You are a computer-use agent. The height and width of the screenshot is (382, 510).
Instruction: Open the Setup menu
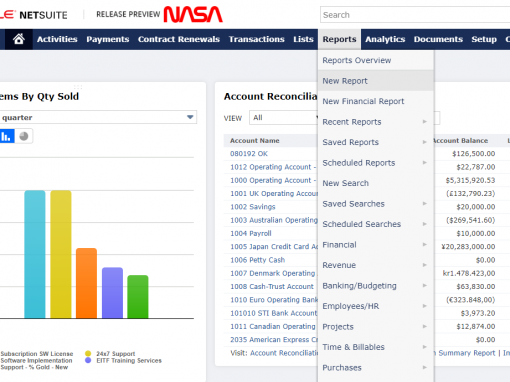[484, 39]
